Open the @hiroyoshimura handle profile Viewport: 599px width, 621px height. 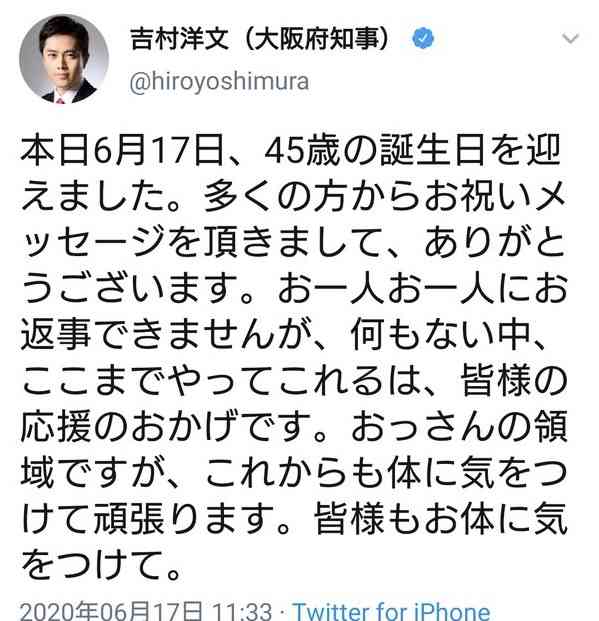(219, 82)
